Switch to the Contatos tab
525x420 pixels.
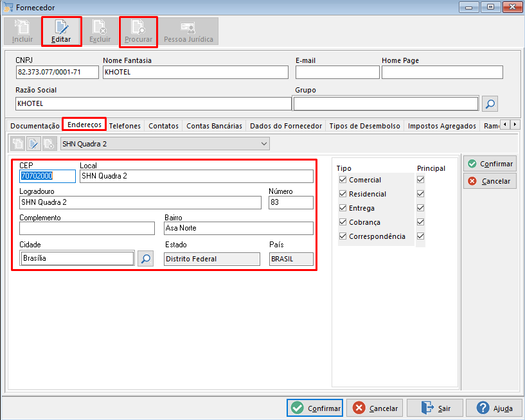tap(163, 126)
